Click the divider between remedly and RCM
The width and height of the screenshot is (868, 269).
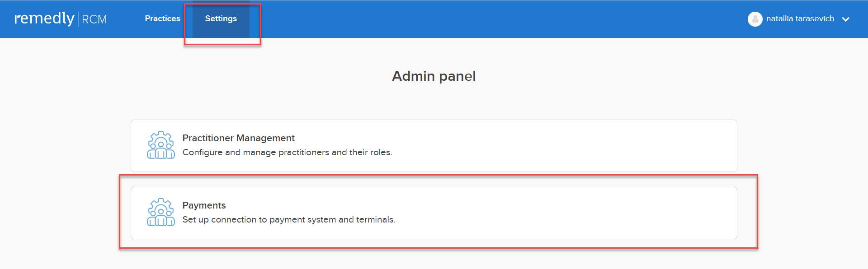(x=79, y=19)
